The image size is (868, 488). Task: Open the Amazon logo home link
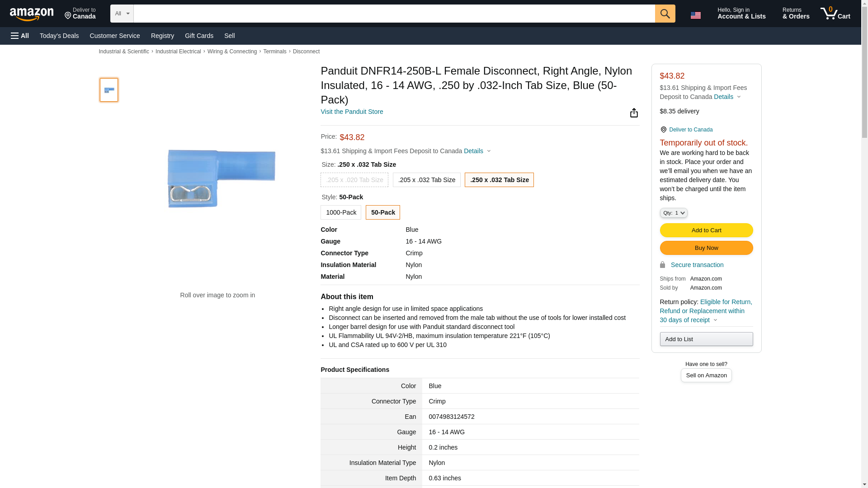(x=32, y=14)
